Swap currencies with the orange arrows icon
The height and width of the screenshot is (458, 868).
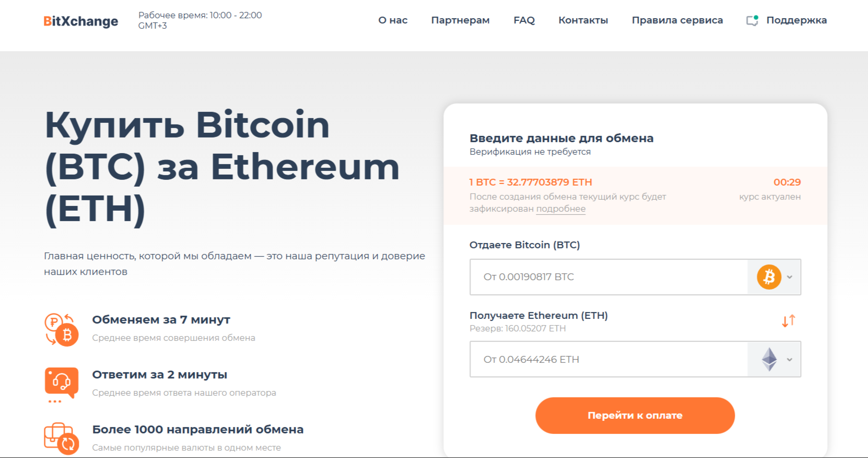pos(788,320)
